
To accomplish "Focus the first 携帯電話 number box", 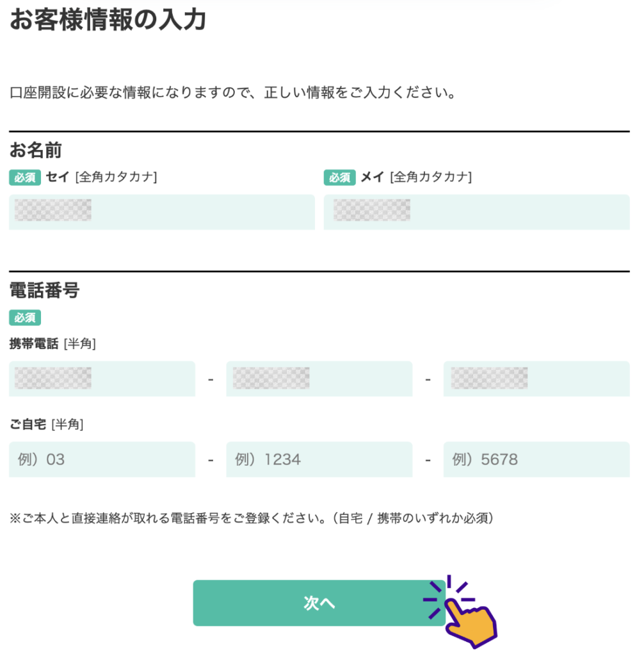I will pos(102,379).
